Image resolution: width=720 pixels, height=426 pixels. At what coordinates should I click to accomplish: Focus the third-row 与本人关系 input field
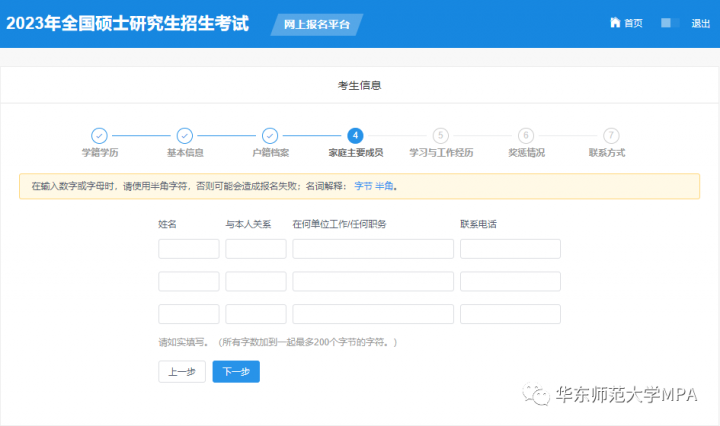pyautogui.click(x=256, y=314)
